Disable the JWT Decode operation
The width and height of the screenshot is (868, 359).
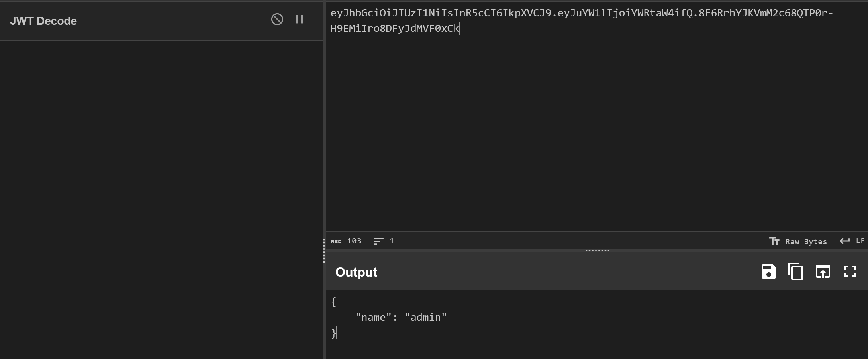277,19
